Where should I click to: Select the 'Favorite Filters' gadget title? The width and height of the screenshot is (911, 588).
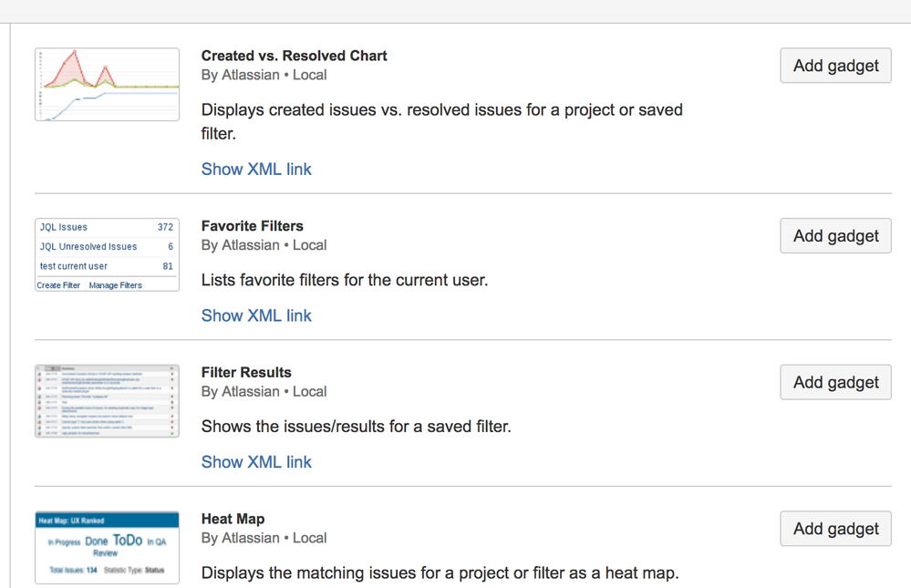click(x=252, y=226)
